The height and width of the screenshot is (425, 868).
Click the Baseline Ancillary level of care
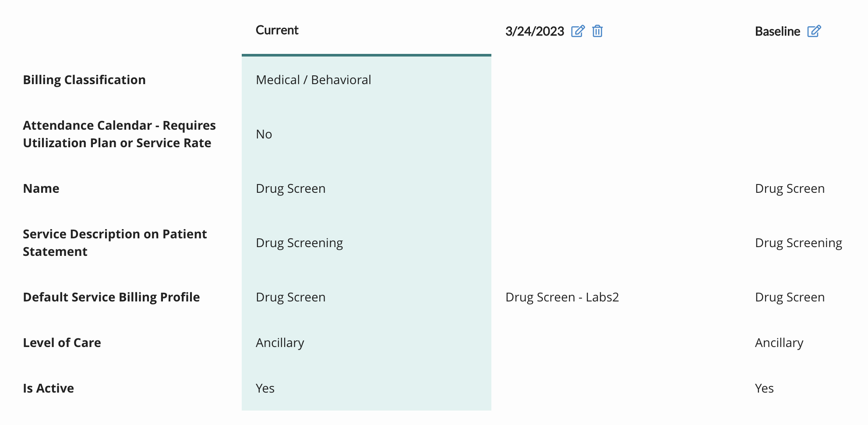(779, 343)
